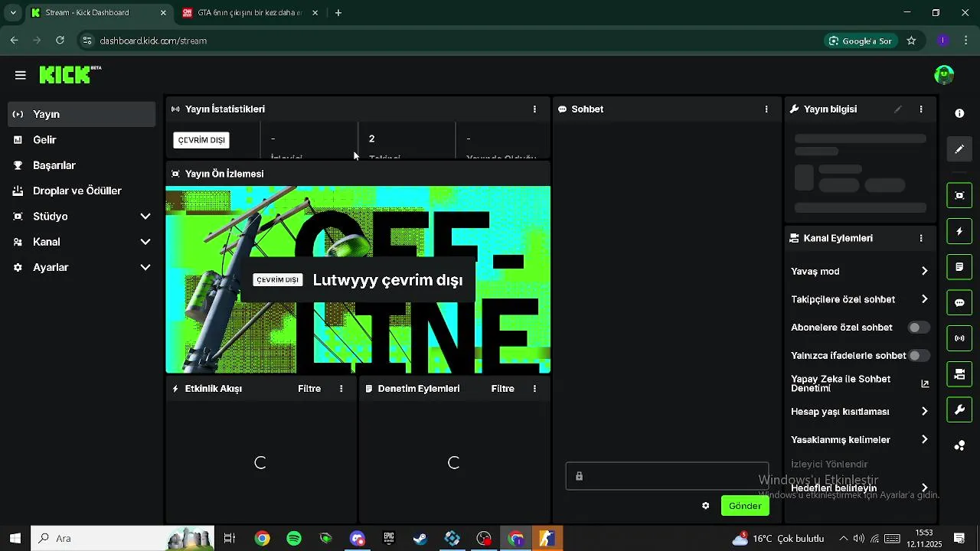The height and width of the screenshot is (551, 980).
Task: Open Yayın İstatistikleri panel three-dot menu
Action: (534, 109)
